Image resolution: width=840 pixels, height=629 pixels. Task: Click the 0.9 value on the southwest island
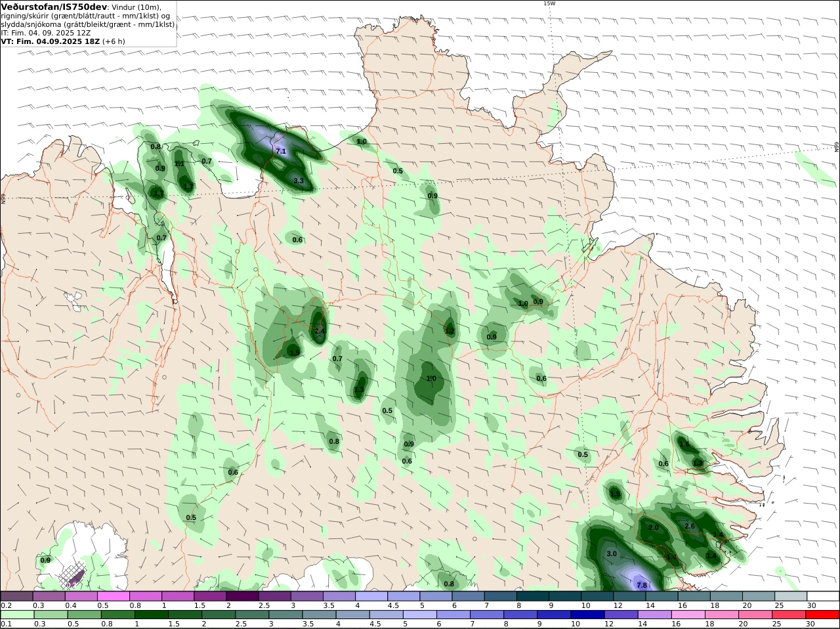[x=45, y=560]
